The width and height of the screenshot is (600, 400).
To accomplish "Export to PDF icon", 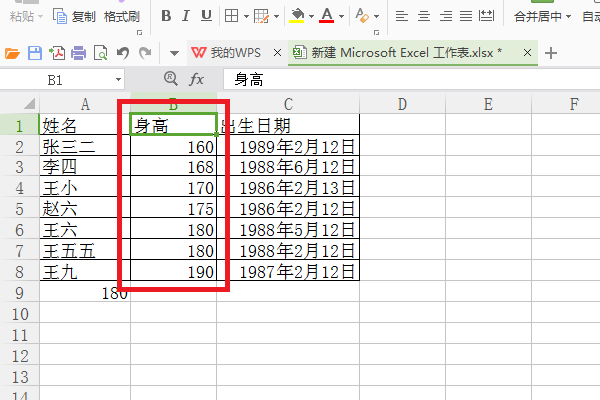I will tap(57, 53).
